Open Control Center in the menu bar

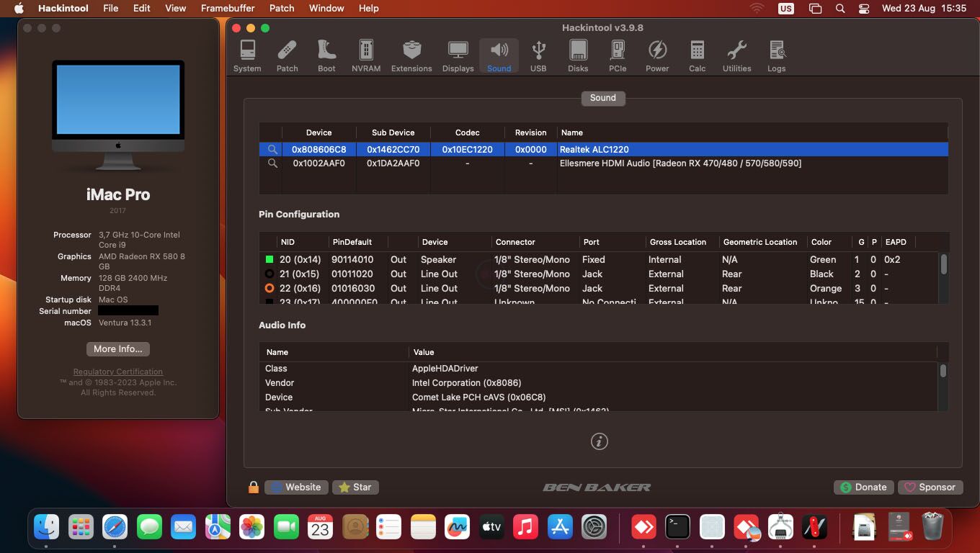(x=864, y=9)
